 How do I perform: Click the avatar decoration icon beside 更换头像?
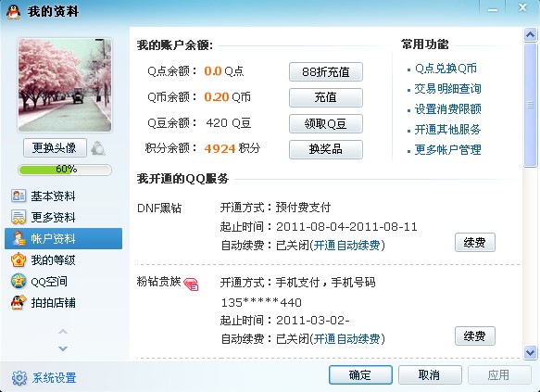98,148
